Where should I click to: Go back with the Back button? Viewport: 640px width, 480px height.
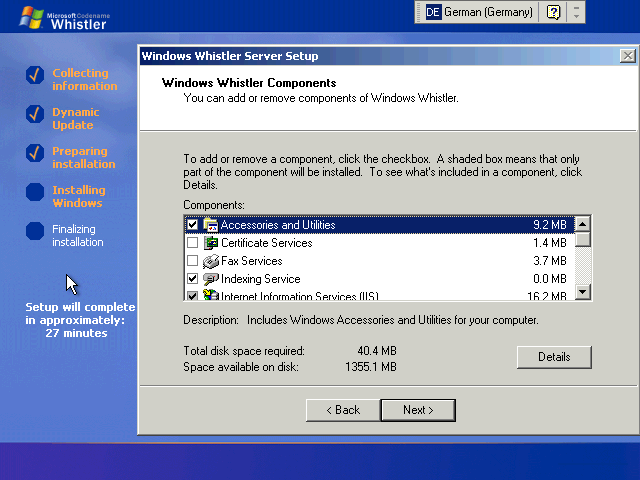coord(343,410)
